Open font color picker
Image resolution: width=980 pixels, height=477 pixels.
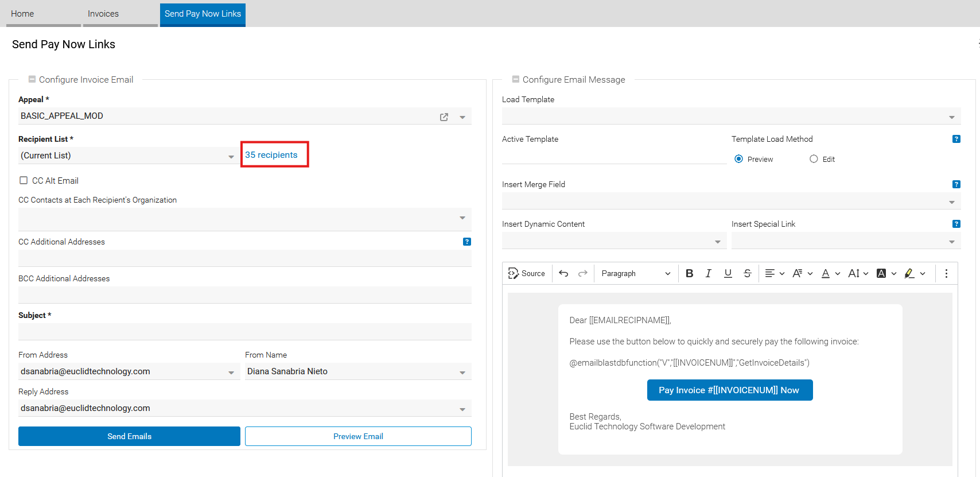point(830,273)
